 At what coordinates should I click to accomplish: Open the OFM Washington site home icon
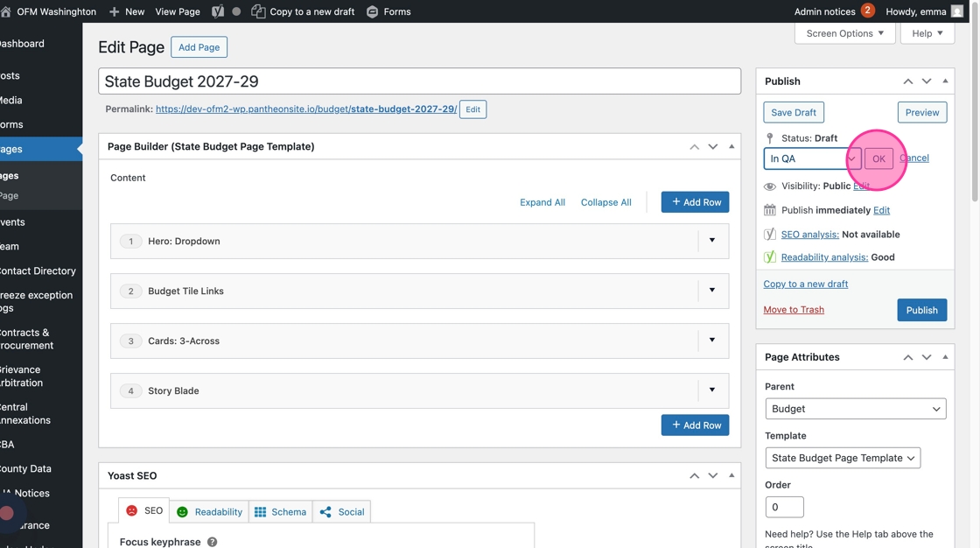(x=5, y=11)
